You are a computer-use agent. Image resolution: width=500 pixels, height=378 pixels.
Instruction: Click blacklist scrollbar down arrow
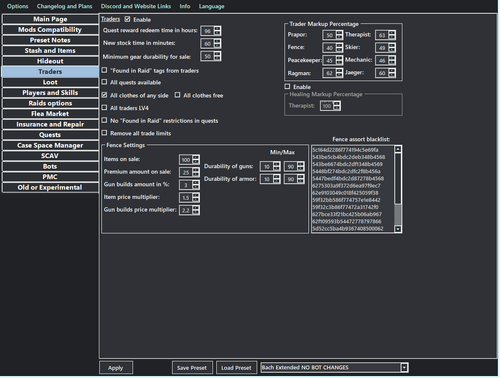[398, 229]
